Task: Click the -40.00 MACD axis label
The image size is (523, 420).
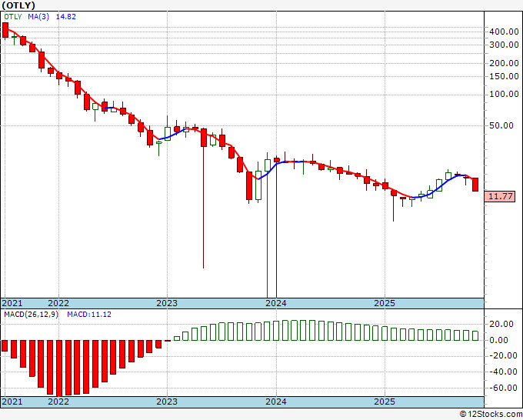Action: coord(501,372)
